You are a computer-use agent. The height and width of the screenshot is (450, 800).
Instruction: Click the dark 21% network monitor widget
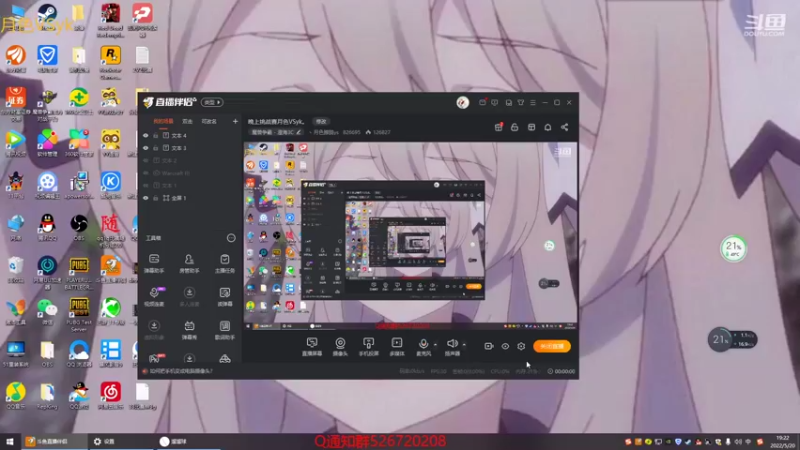(x=732, y=340)
